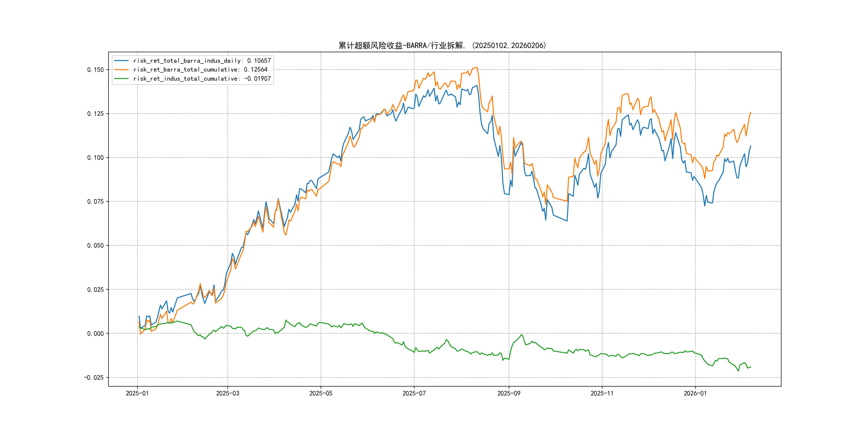The image size is (868, 434).
Task: Click the 2025-05 x-axis tick label
Action: point(321,393)
